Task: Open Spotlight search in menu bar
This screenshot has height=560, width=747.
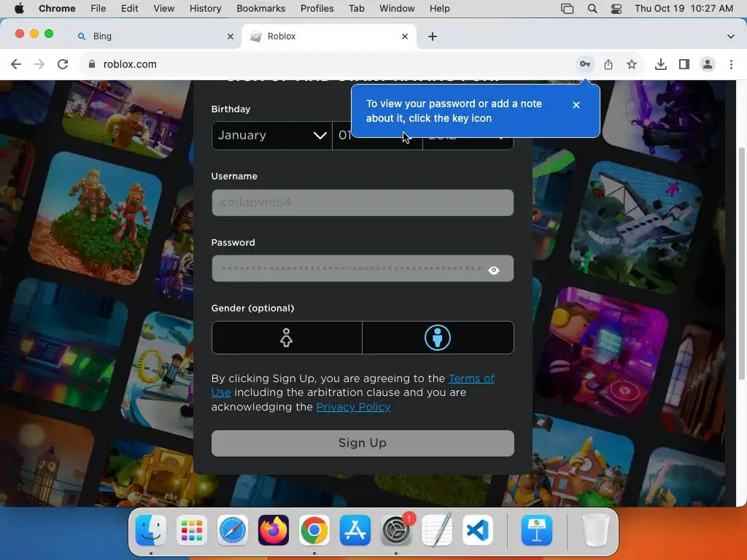Action: point(592,9)
